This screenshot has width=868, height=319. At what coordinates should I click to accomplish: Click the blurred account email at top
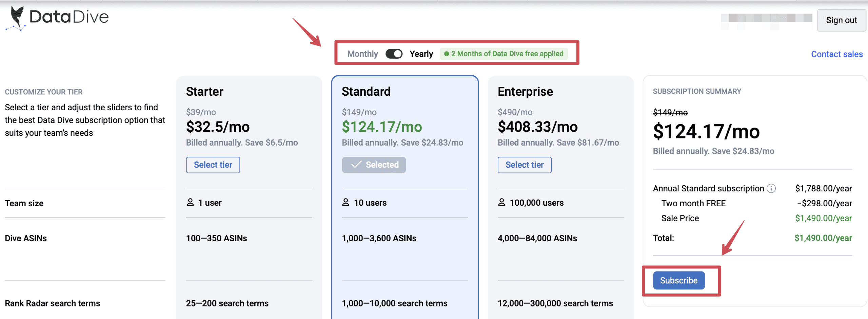tap(766, 20)
